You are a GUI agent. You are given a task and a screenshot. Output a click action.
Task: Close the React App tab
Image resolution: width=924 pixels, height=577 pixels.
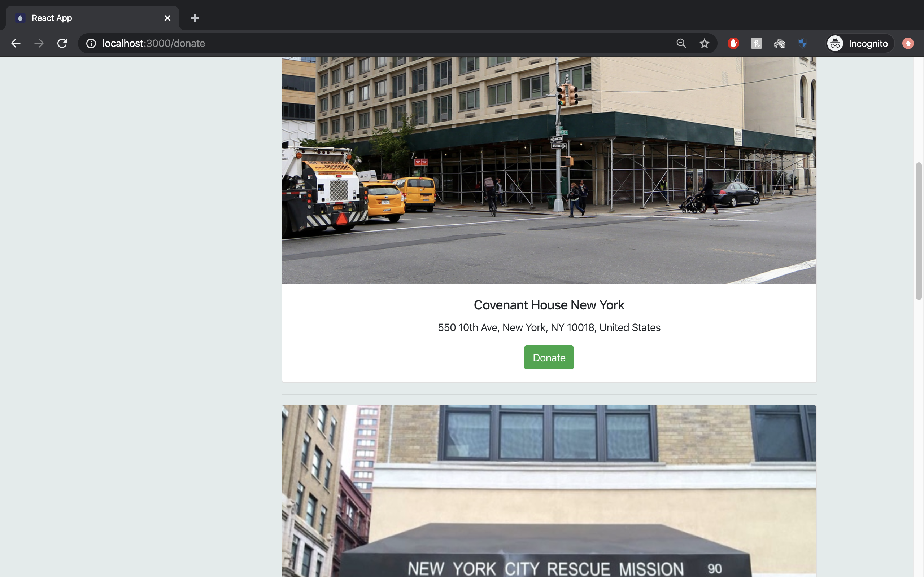[x=167, y=18]
